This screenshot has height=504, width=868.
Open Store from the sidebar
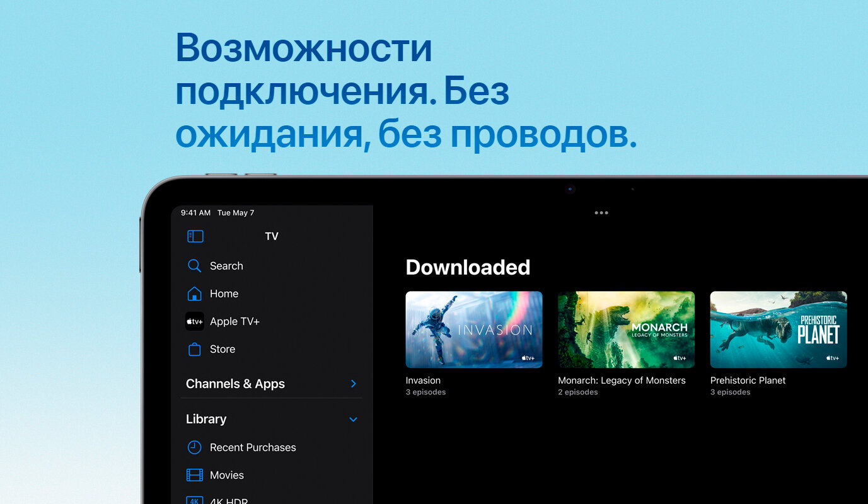[x=223, y=349]
